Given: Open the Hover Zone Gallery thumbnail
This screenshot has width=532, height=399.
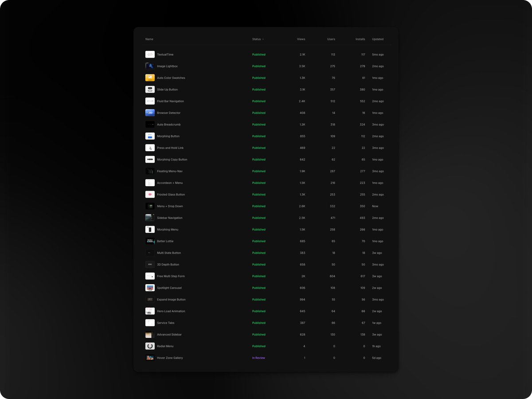Looking at the screenshot, I should pyautogui.click(x=150, y=358).
